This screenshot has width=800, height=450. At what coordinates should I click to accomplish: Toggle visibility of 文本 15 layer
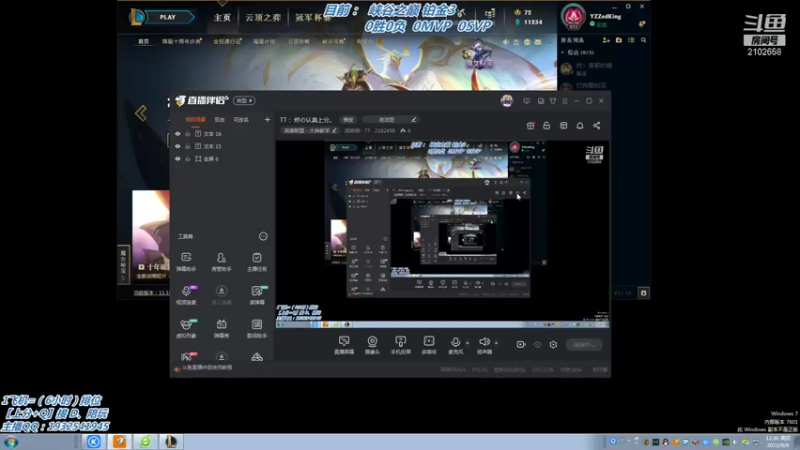point(178,146)
